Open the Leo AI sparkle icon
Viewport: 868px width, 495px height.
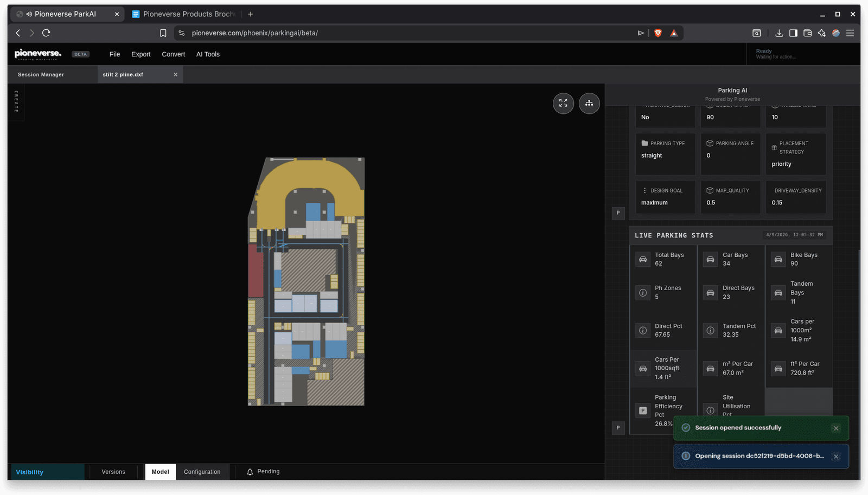tap(822, 33)
